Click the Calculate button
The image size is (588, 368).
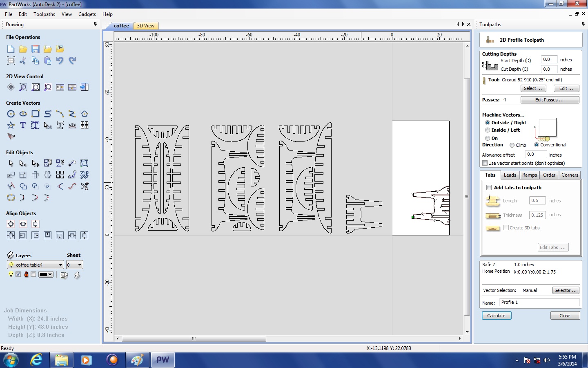(497, 316)
